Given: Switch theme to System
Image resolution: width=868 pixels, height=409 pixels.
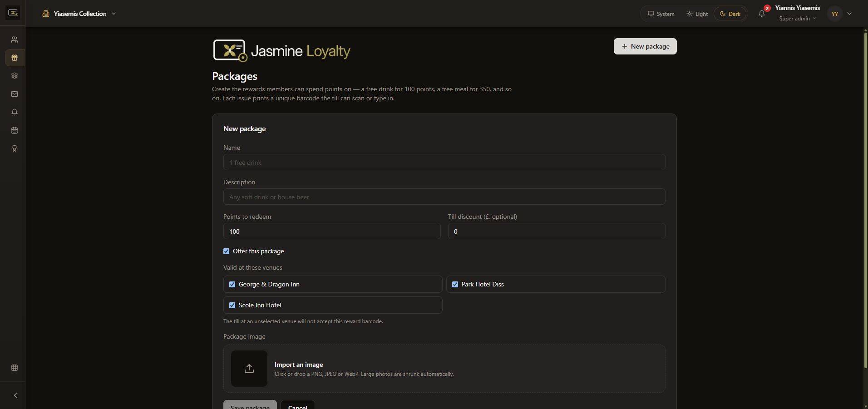Looking at the screenshot, I should click(661, 14).
